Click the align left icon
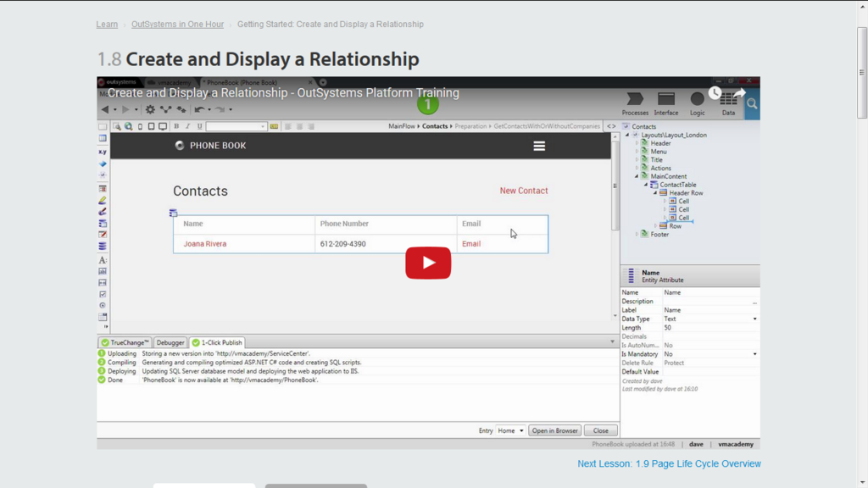 click(x=288, y=127)
